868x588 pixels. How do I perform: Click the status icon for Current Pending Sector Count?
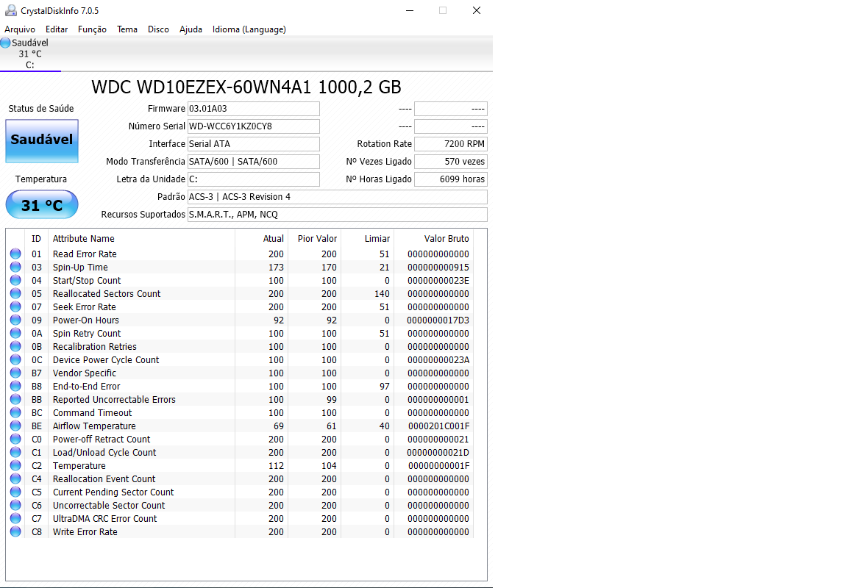(x=15, y=492)
